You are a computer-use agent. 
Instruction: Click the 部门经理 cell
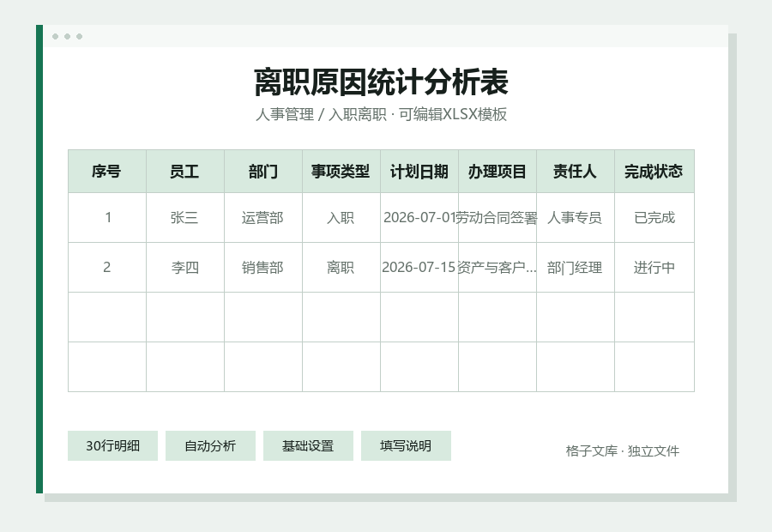(x=576, y=268)
